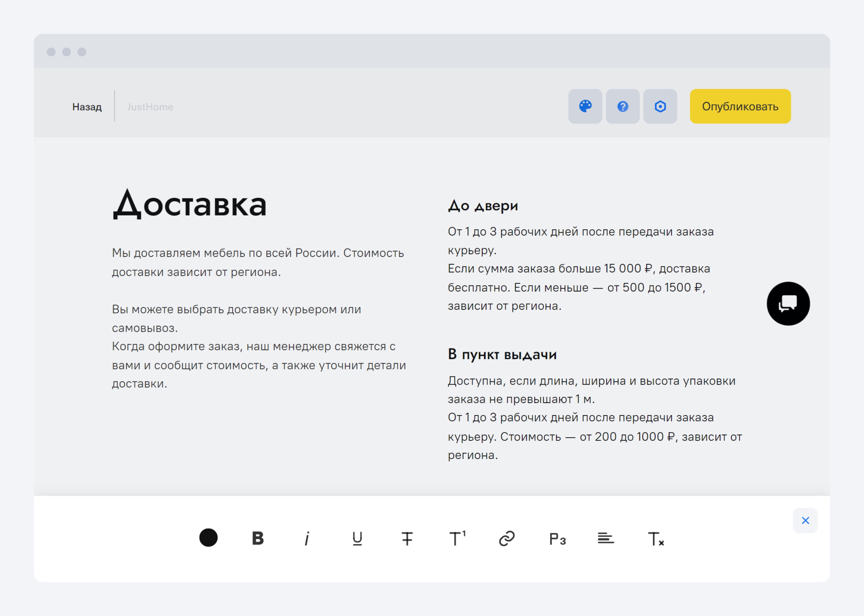Viewport: 864px width, 616px height.
Task: Click the text Если сумма заказа больше
Action: point(579,287)
